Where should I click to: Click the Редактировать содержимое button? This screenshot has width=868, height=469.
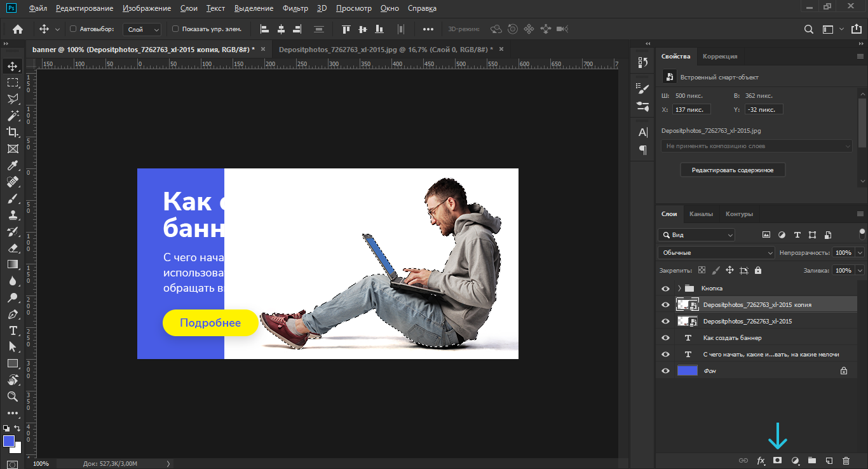tap(733, 170)
